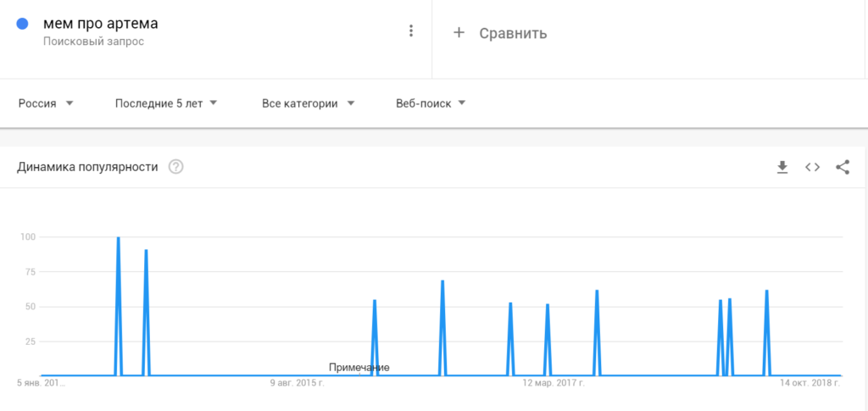Click the plus icon beside Сравнить
This screenshot has width=868, height=411.
pyautogui.click(x=459, y=33)
